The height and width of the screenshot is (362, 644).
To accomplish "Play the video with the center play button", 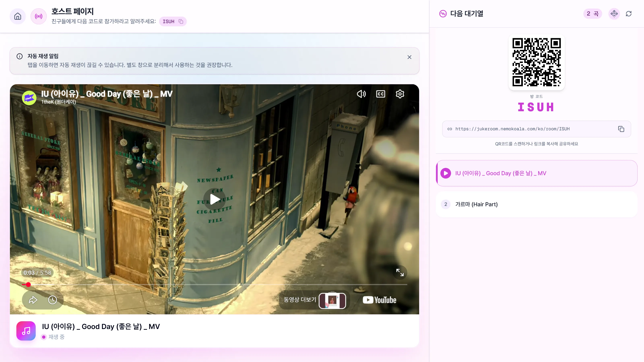I will click(x=215, y=199).
